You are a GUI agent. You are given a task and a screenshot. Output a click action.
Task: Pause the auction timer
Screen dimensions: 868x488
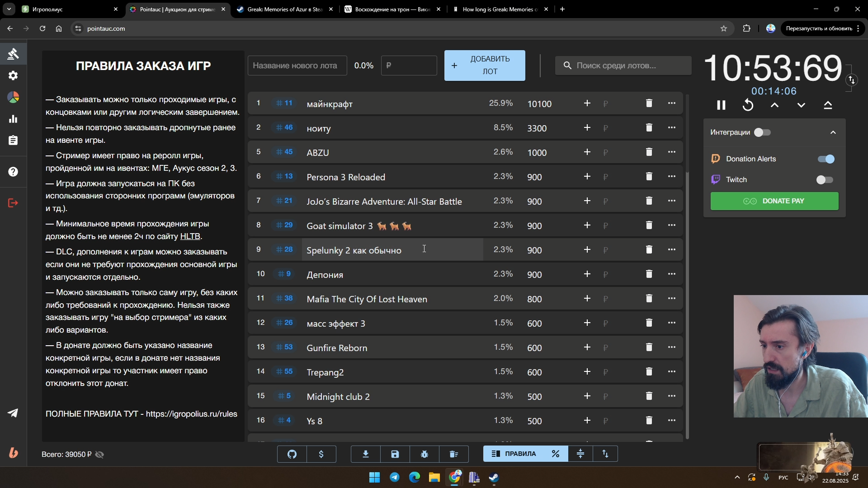click(721, 105)
